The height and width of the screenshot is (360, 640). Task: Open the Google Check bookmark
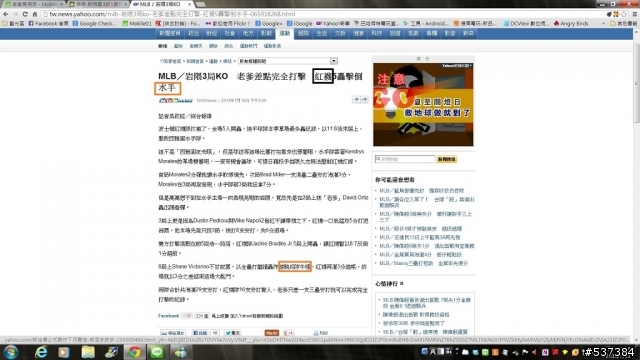[94, 24]
